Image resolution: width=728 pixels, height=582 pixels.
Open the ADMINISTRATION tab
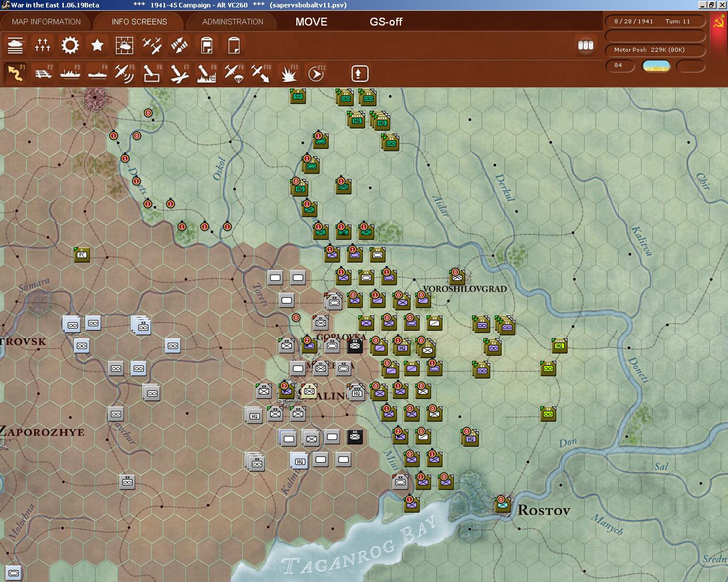tap(233, 22)
